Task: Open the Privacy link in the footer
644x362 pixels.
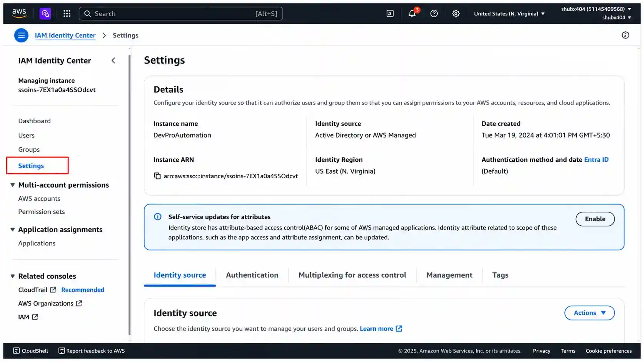Action: point(541,351)
